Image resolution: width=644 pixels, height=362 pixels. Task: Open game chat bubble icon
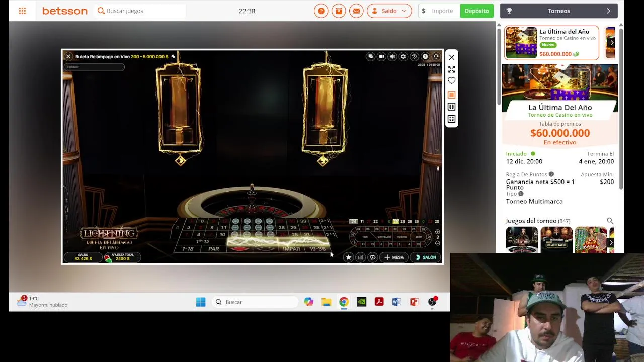click(x=370, y=57)
